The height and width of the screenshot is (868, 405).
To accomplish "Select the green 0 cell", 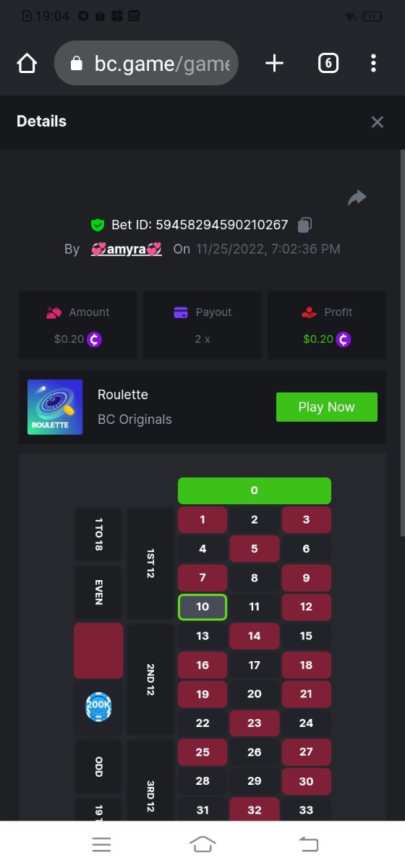I will tap(255, 490).
